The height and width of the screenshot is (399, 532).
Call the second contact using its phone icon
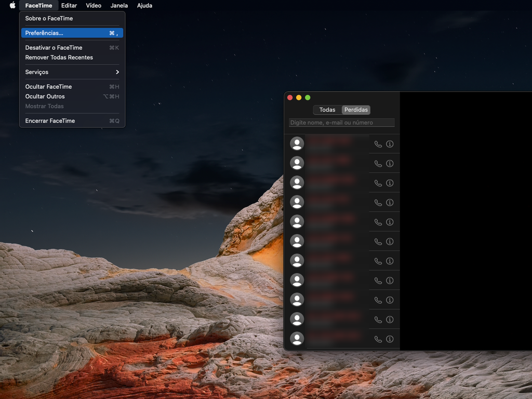point(378,164)
